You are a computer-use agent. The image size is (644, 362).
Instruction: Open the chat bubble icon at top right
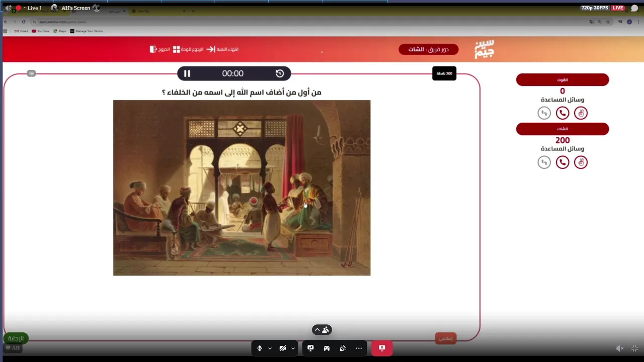pos(634,8)
